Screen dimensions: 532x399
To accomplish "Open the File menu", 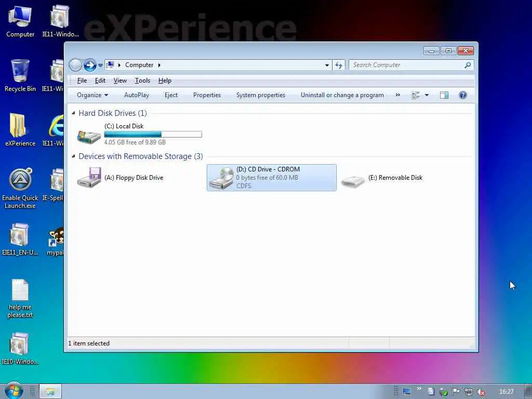I will (x=82, y=81).
